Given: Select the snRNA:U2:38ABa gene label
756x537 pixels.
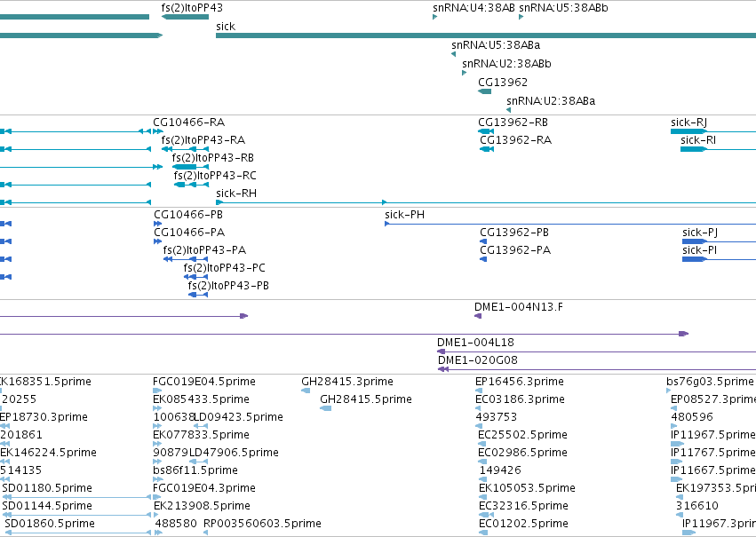Looking at the screenshot, I should pos(551,101).
